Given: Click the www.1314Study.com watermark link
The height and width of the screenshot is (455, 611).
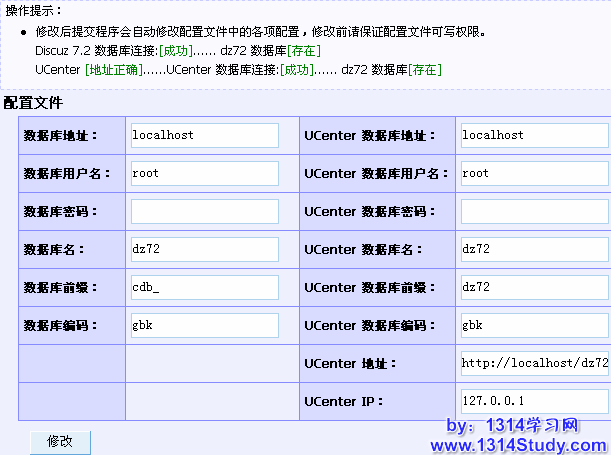Looking at the screenshot, I should click(518, 444).
